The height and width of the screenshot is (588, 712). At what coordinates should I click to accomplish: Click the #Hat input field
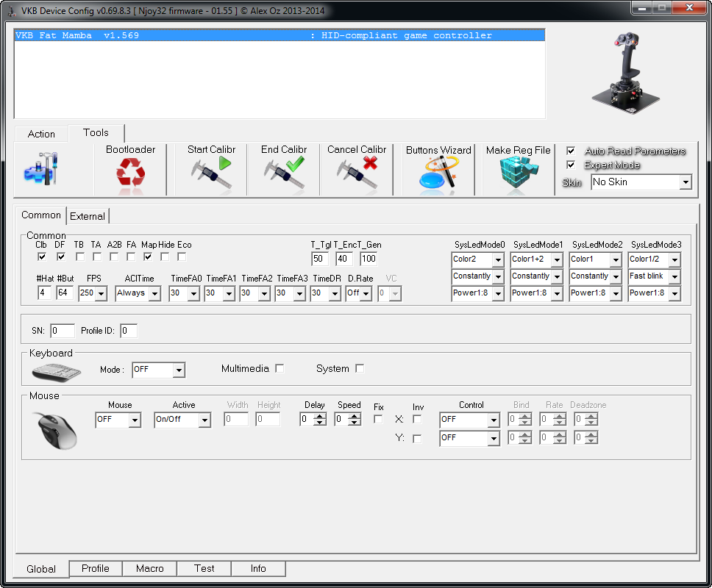pos(44,293)
